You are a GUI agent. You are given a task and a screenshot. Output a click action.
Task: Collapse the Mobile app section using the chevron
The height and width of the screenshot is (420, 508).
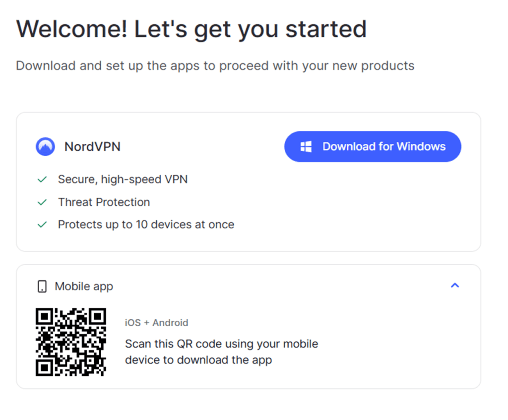click(x=454, y=286)
